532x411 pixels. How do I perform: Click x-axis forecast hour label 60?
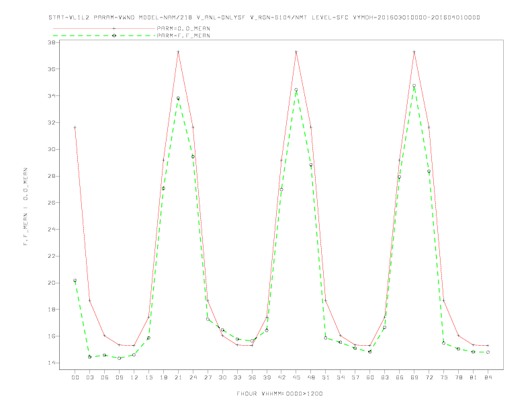click(370, 377)
